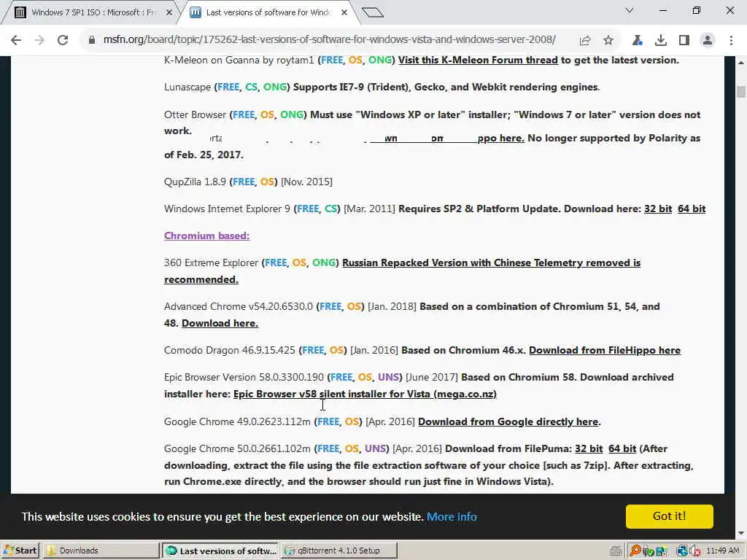Image resolution: width=747 pixels, height=560 pixels.
Task: Click the network computers tray icon
Action: pos(682,551)
